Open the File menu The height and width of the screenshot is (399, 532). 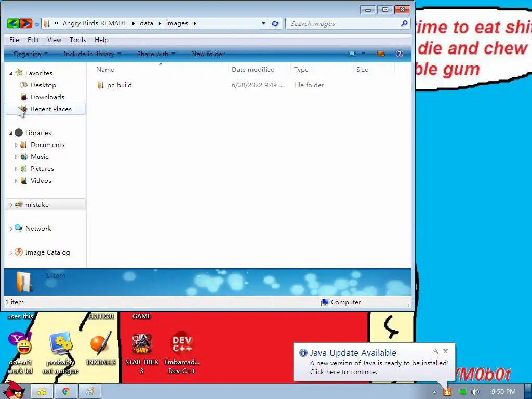coord(14,39)
